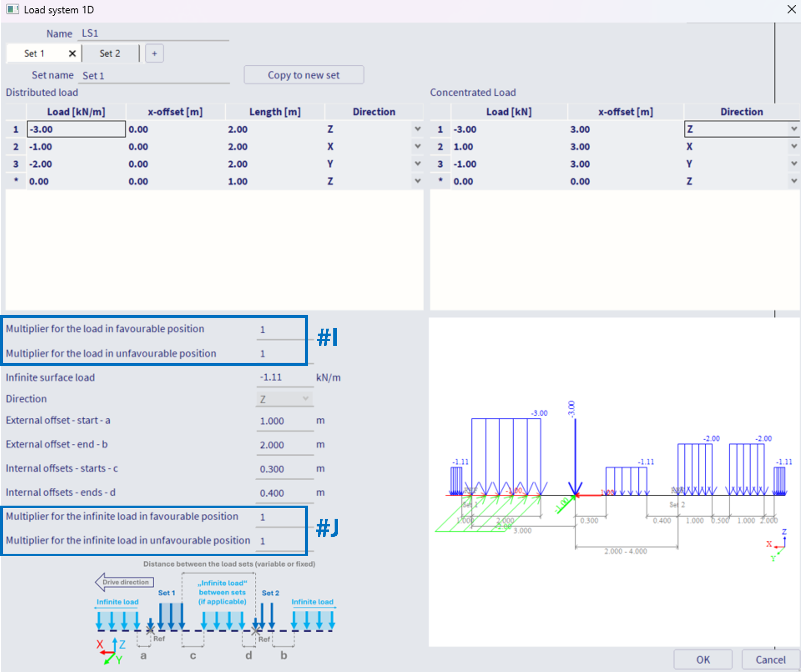Select distributed load cell -3.00 in row 1
This screenshot has width=801, height=672.
[76, 129]
